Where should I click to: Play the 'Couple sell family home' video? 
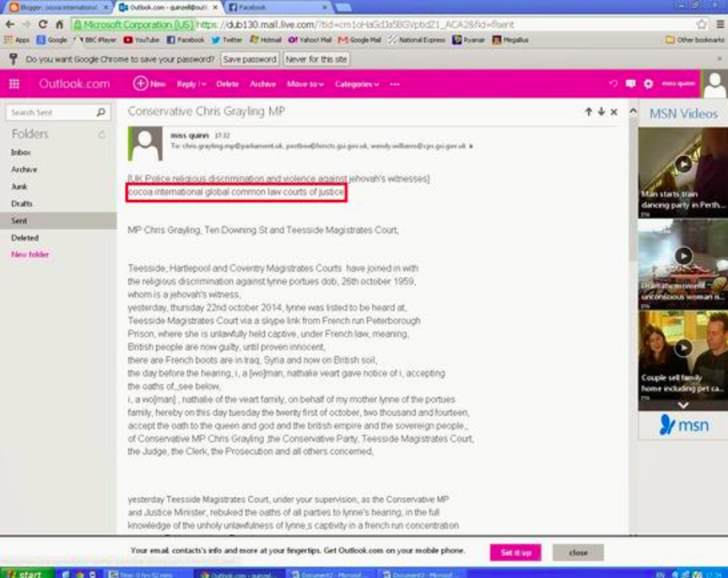click(683, 348)
